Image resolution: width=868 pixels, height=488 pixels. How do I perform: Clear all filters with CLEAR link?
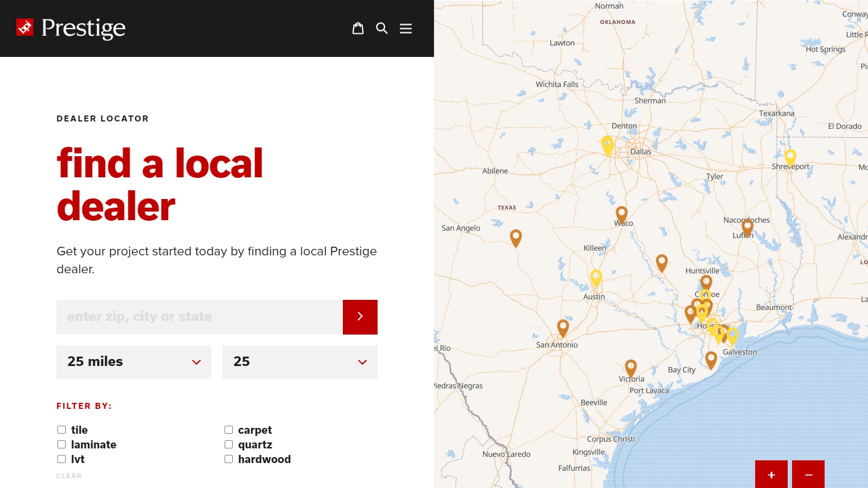(69, 476)
